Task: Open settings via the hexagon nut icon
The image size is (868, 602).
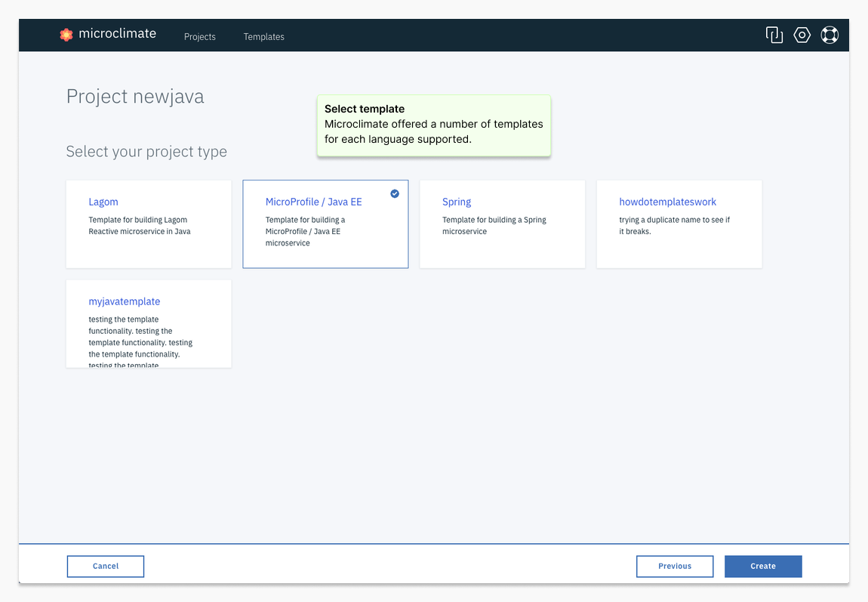Action: pyautogui.click(x=802, y=35)
